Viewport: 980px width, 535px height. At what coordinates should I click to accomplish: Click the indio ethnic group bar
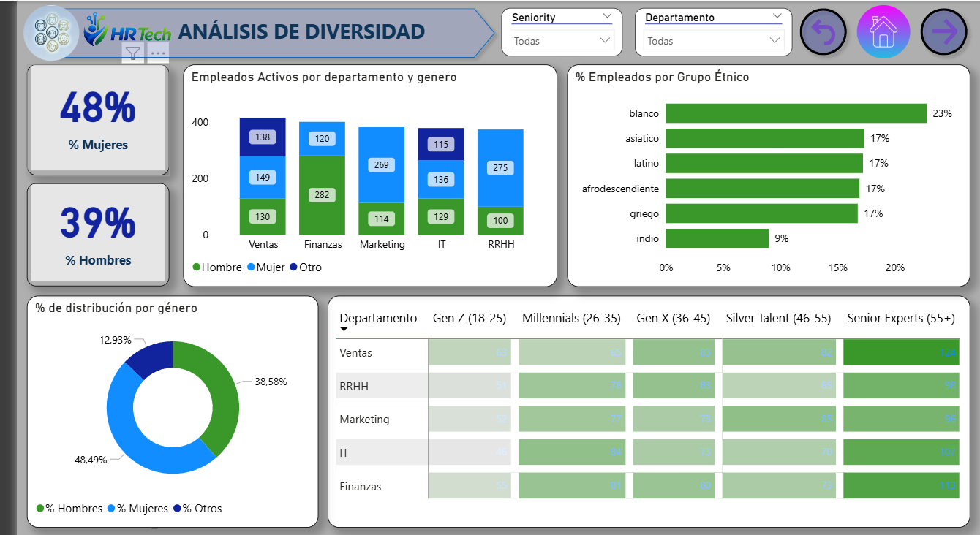pos(717,238)
